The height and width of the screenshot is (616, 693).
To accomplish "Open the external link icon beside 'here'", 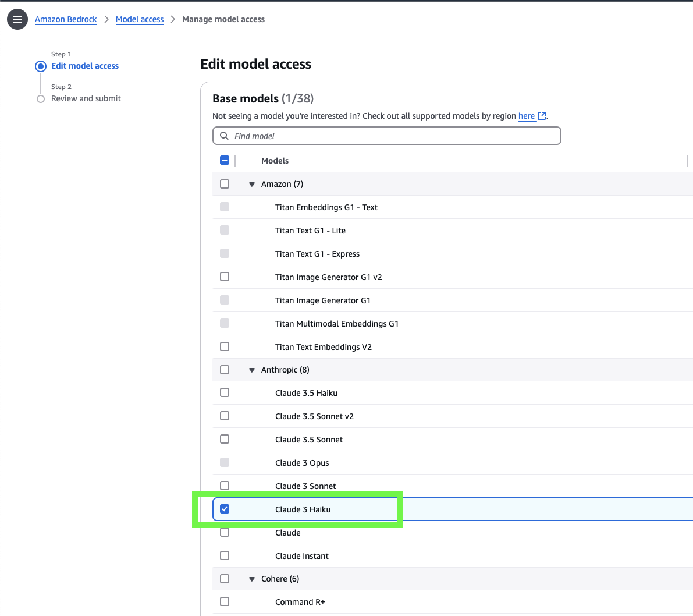I will pos(541,116).
